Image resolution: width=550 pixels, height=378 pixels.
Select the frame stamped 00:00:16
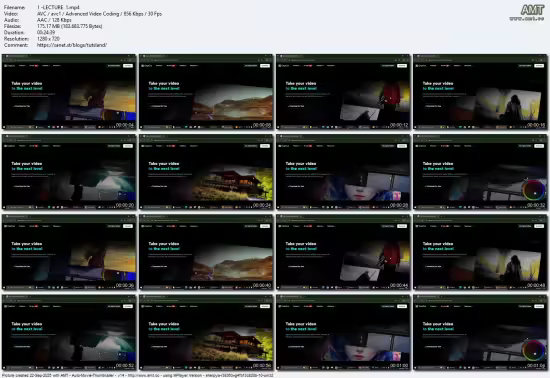tap(480, 92)
